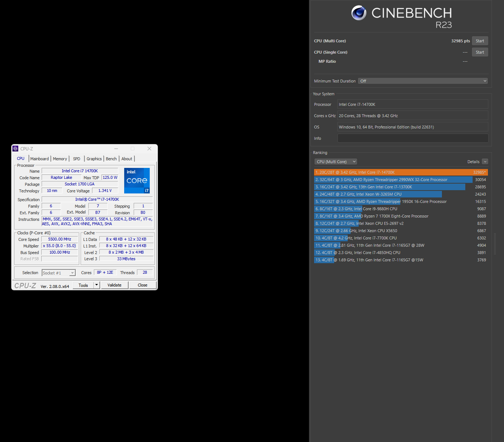Click the Code Name value Raptor Lake
The image size is (504, 442).
click(61, 177)
